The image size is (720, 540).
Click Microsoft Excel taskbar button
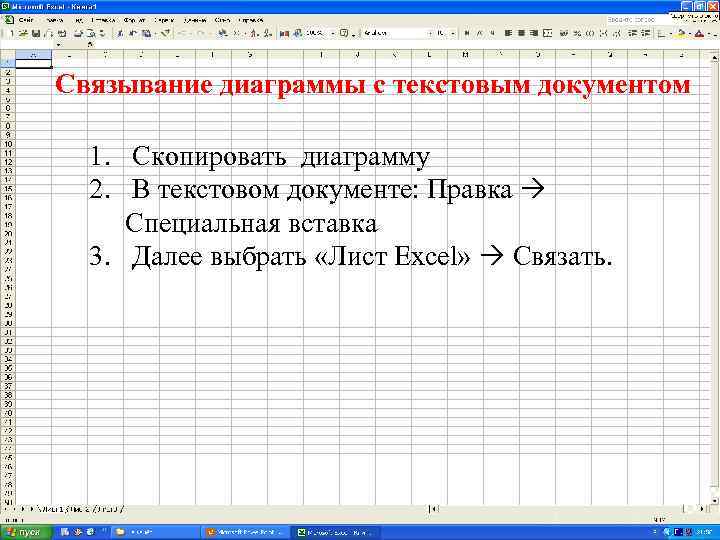pyautogui.click(x=338, y=532)
